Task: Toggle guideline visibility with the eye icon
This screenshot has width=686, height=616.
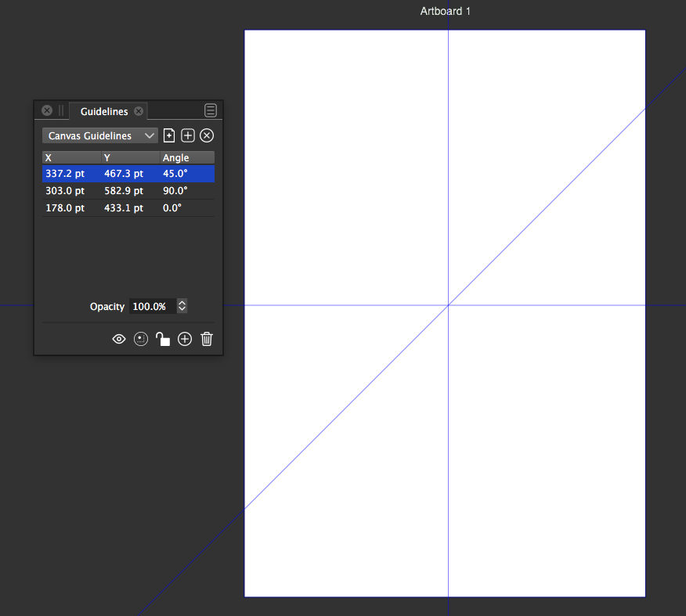Action: pyautogui.click(x=119, y=339)
